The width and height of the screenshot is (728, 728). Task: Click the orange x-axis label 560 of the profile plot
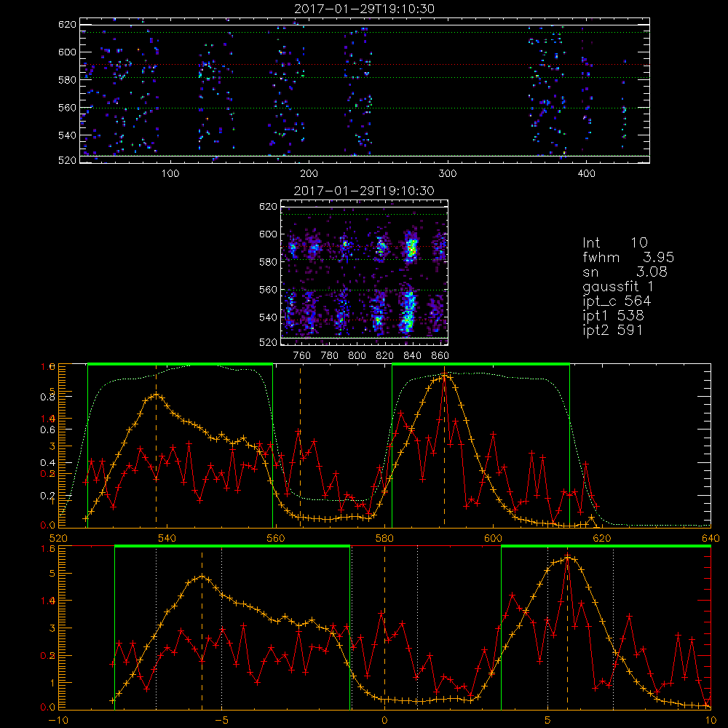276,539
